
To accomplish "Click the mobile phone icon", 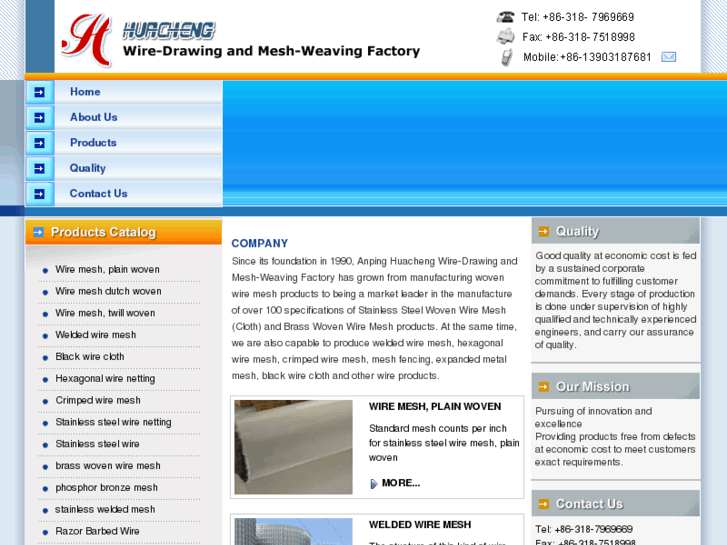I will coord(507,57).
